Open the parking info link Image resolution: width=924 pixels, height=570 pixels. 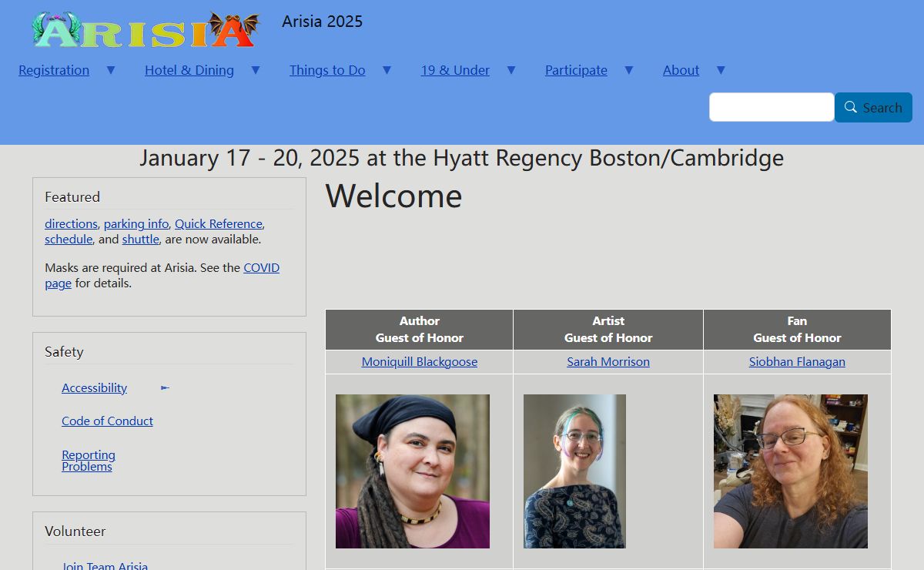pos(136,224)
